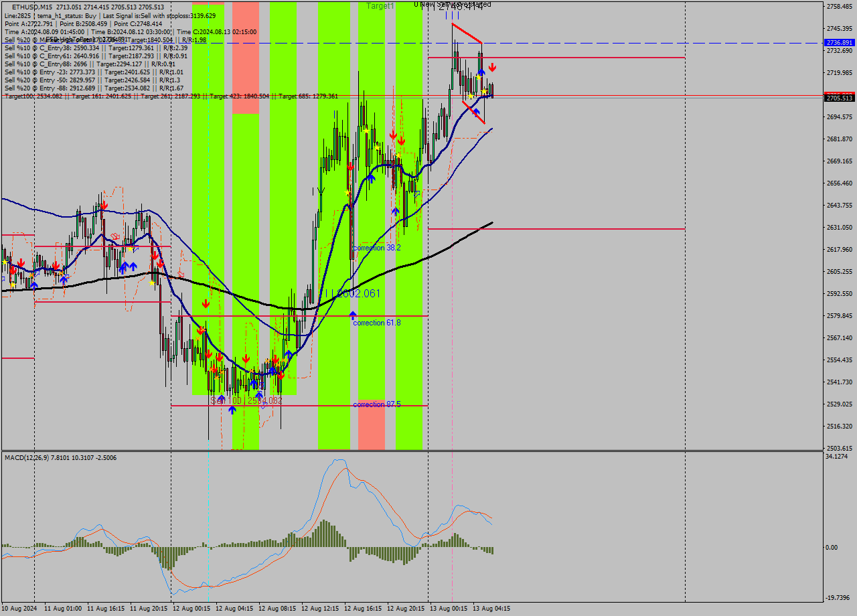The width and height of the screenshot is (857, 616).
Task: Select the 'Line:2825 | tema_h1_status: Buy' info line
Action: pyautogui.click(x=110, y=15)
